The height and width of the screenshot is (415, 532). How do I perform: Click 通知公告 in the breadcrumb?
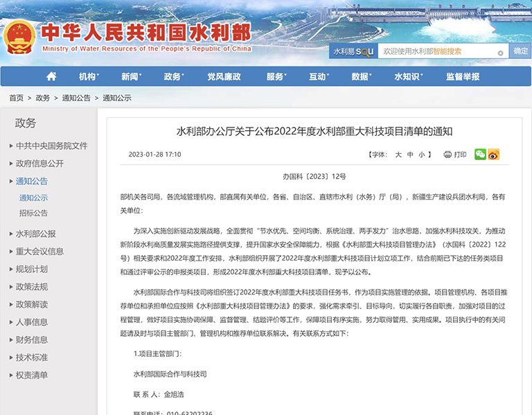pos(76,98)
